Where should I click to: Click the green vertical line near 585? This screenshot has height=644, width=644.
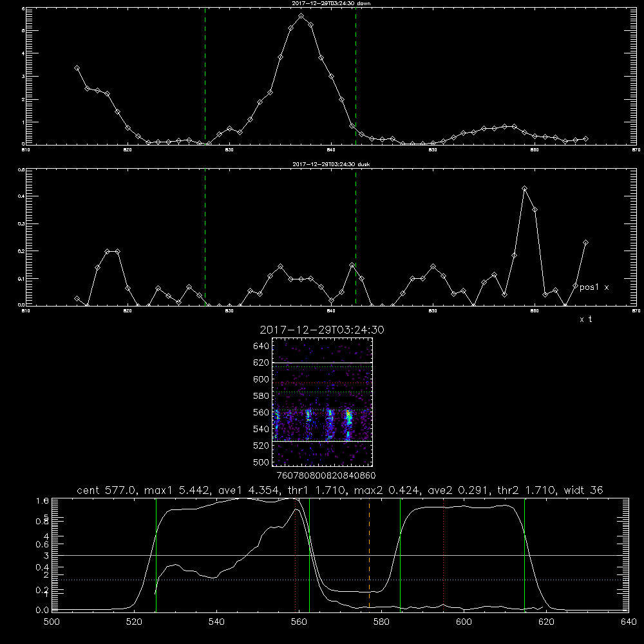click(x=400, y=554)
